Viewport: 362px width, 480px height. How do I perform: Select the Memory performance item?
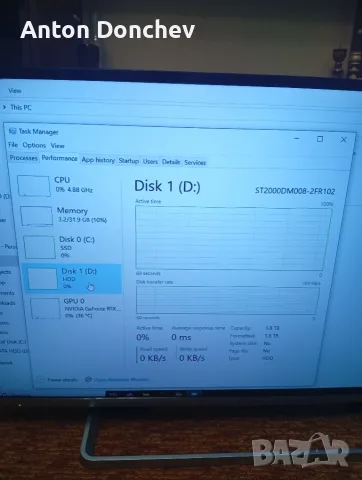point(70,216)
